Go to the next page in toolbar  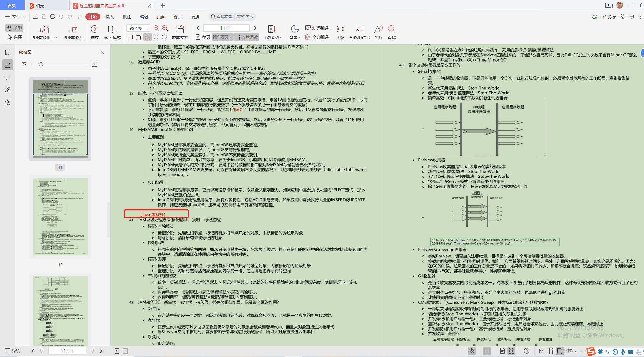255,28
